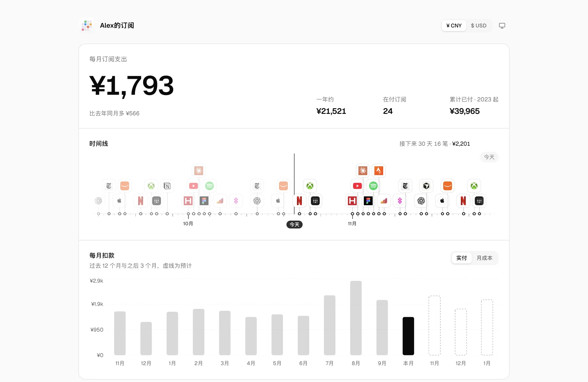Select the solid black ChatGPT icon in November
Screen dimensions: 588x382
(421, 201)
